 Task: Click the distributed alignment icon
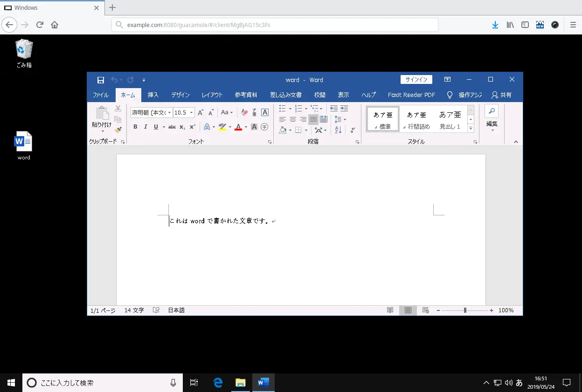tap(324, 119)
